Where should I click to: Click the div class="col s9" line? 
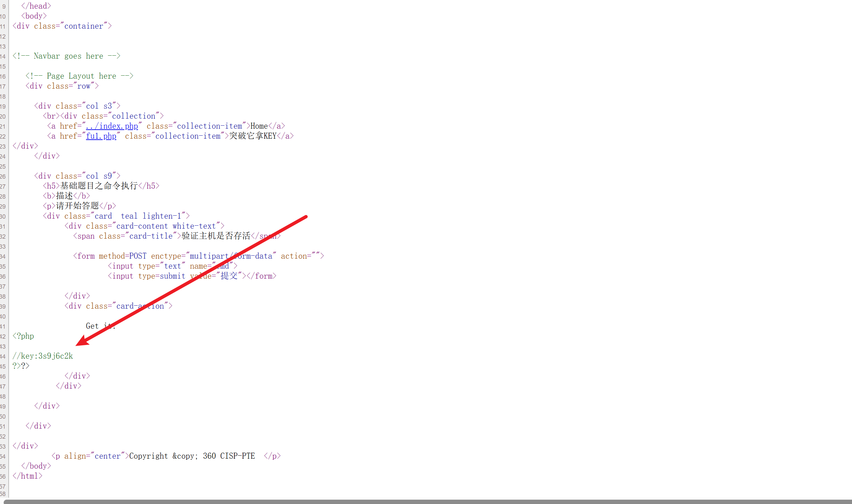coord(77,176)
